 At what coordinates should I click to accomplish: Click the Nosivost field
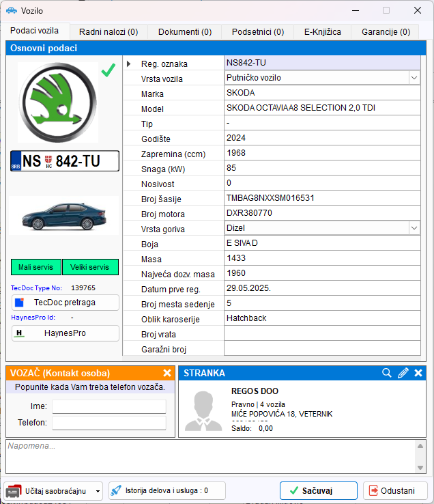322,183
